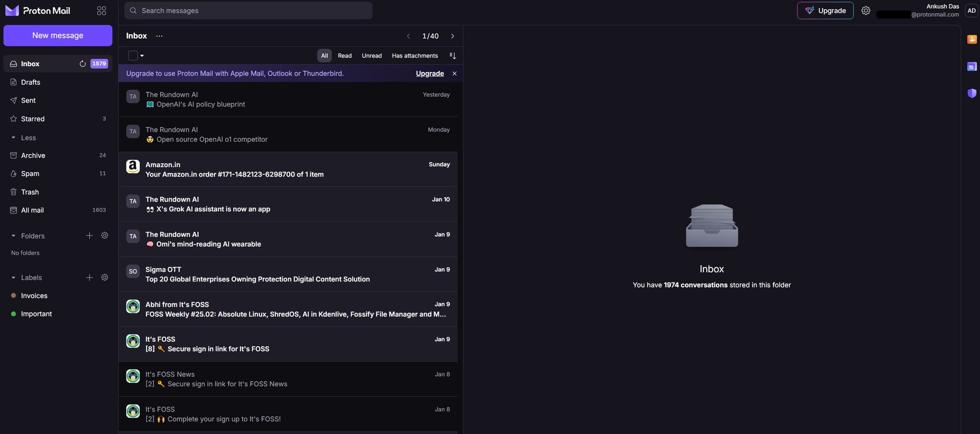
Task: Add a new folder plus icon
Action: pos(89,236)
